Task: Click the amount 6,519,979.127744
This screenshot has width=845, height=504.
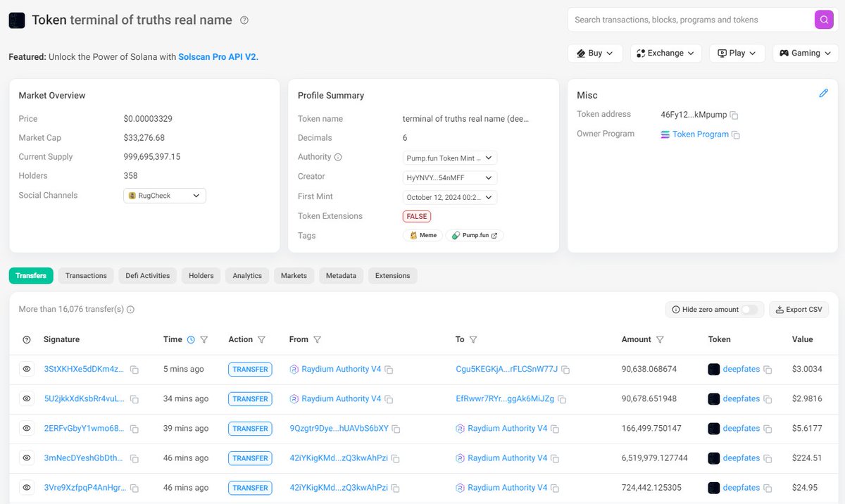Action: pos(655,458)
